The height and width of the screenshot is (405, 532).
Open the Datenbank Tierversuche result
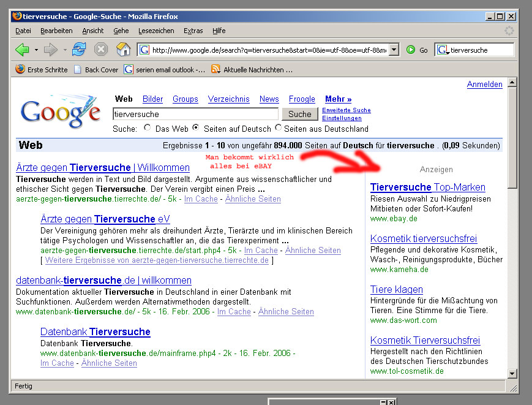(96, 331)
